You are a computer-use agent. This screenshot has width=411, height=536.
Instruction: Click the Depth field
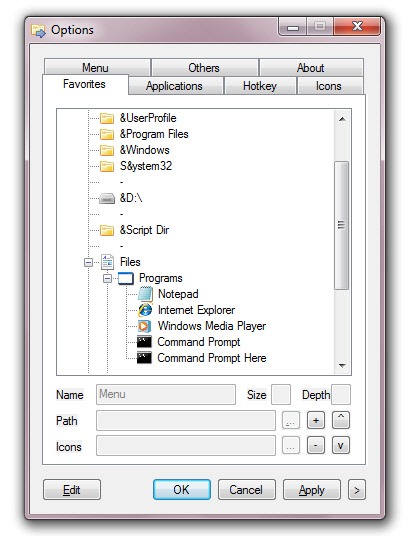(341, 394)
